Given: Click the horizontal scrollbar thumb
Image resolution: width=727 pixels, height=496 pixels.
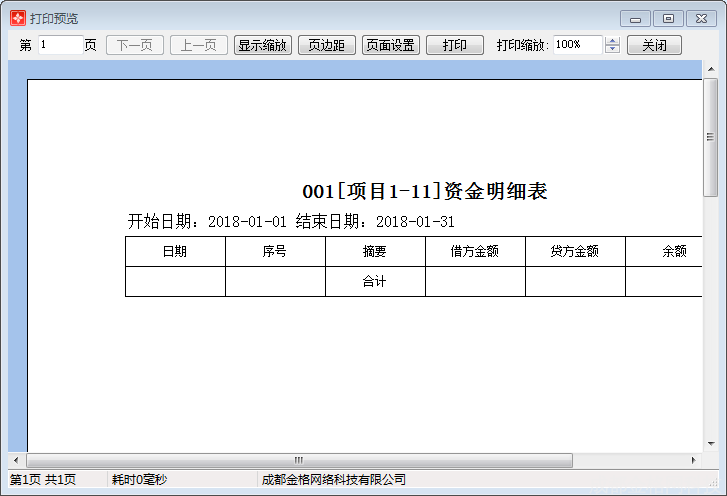Looking at the screenshot, I should (298, 460).
